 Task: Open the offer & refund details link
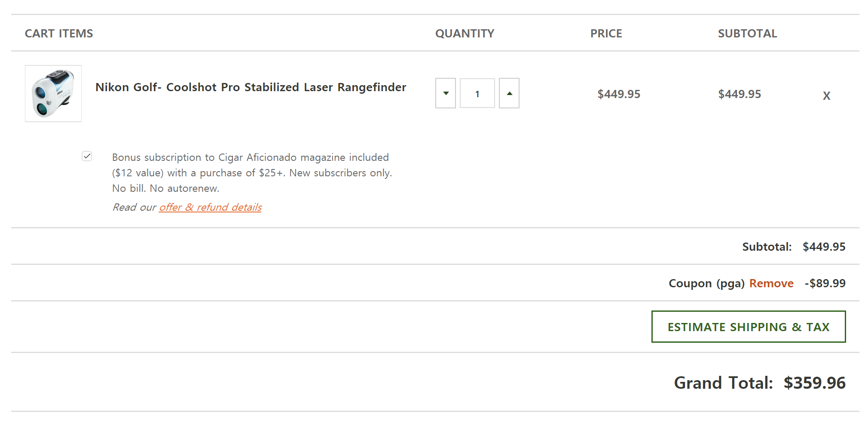coord(210,207)
